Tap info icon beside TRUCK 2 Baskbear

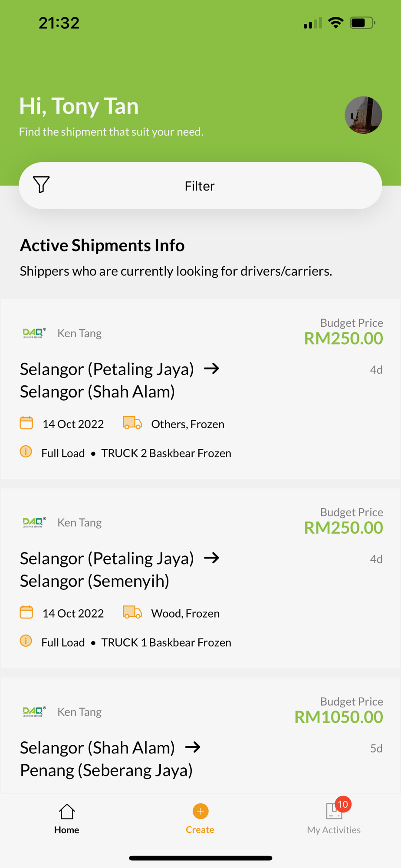[26, 452]
